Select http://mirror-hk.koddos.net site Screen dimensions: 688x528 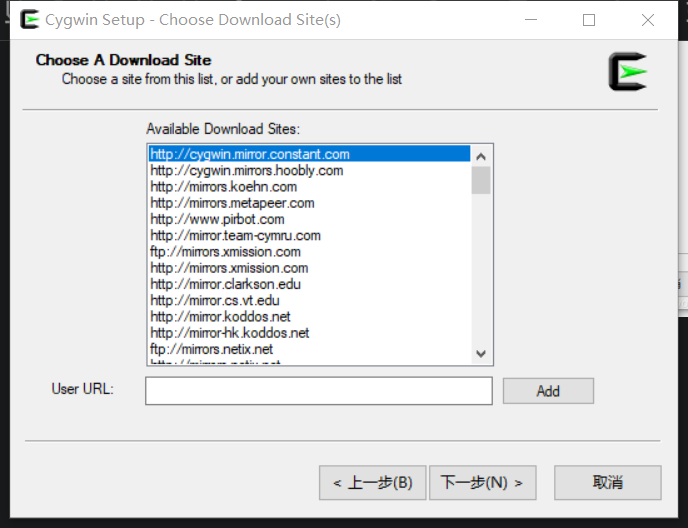(310, 333)
